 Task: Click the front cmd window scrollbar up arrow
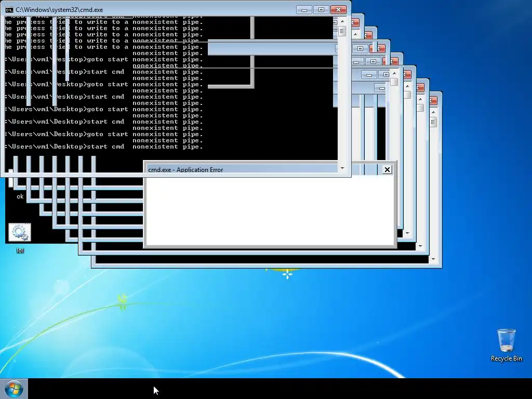[342, 21]
